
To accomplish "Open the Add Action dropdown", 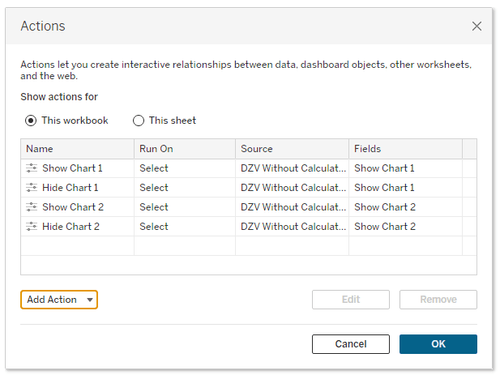I will click(x=59, y=299).
